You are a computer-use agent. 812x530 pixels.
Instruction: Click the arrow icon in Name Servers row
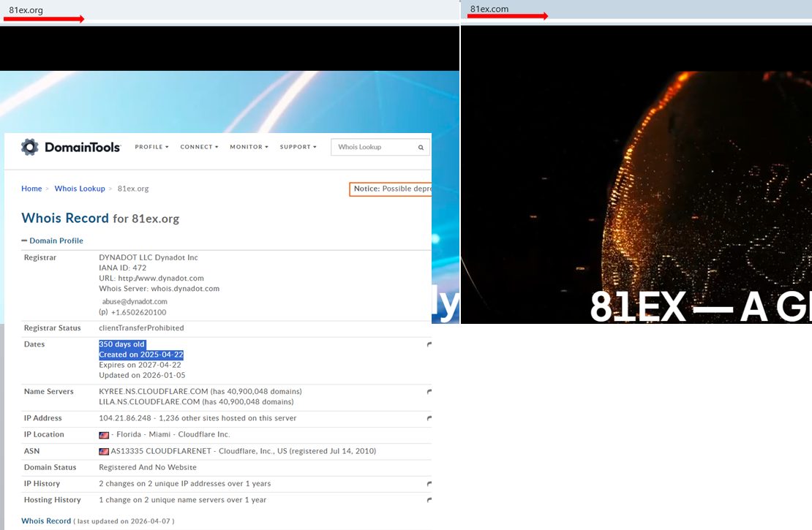(429, 392)
